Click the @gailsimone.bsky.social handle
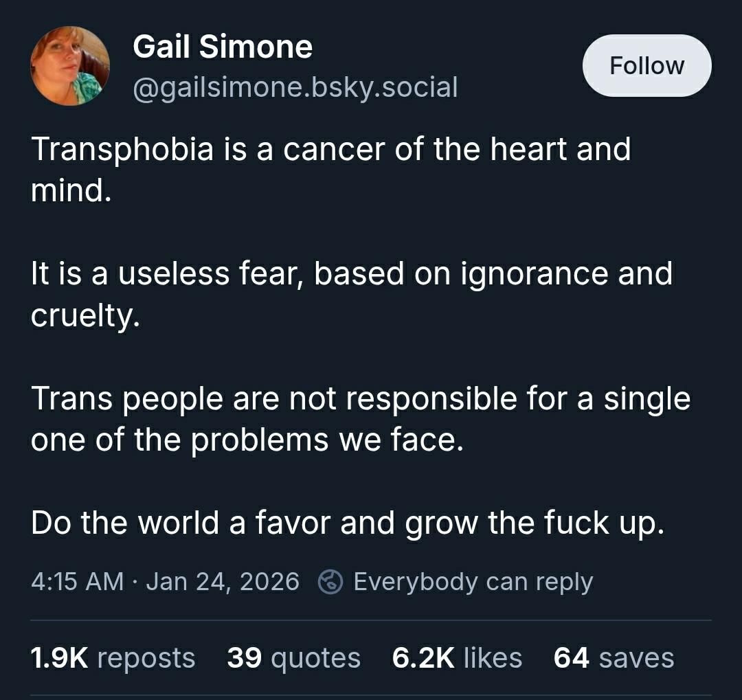 (x=294, y=87)
